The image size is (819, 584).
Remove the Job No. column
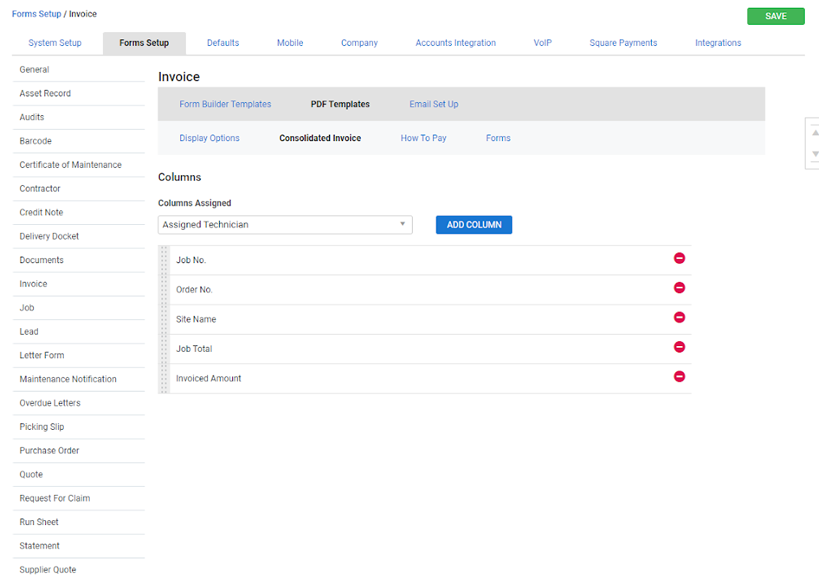[679, 259]
